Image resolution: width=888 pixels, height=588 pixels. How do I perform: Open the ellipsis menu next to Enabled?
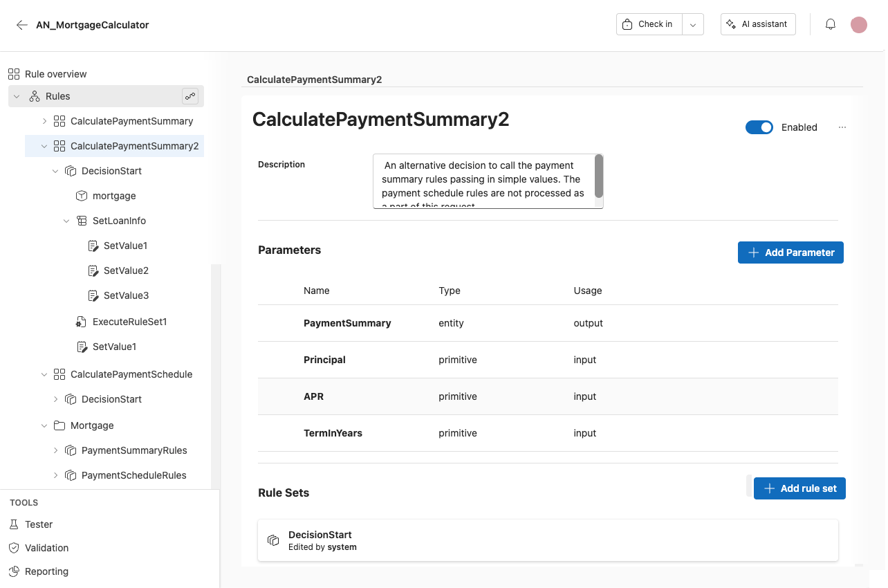[x=842, y=127]
